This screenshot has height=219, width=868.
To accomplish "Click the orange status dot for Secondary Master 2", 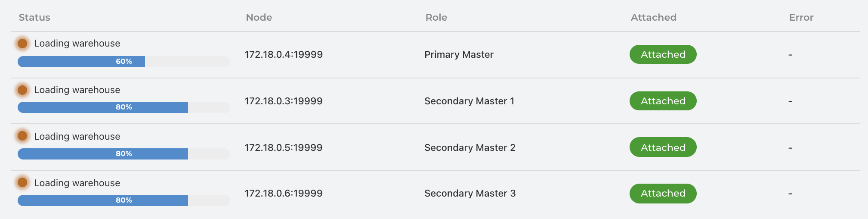I will click(22, 136).
